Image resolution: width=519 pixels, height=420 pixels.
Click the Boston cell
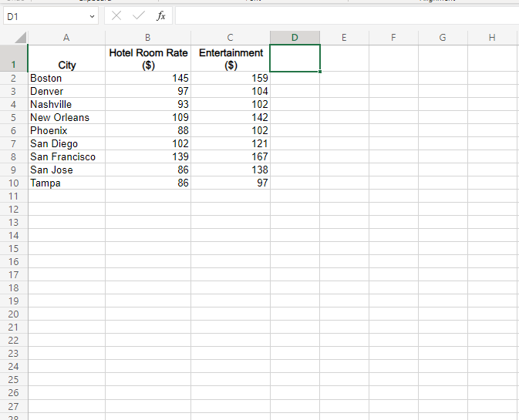point(66,79)
